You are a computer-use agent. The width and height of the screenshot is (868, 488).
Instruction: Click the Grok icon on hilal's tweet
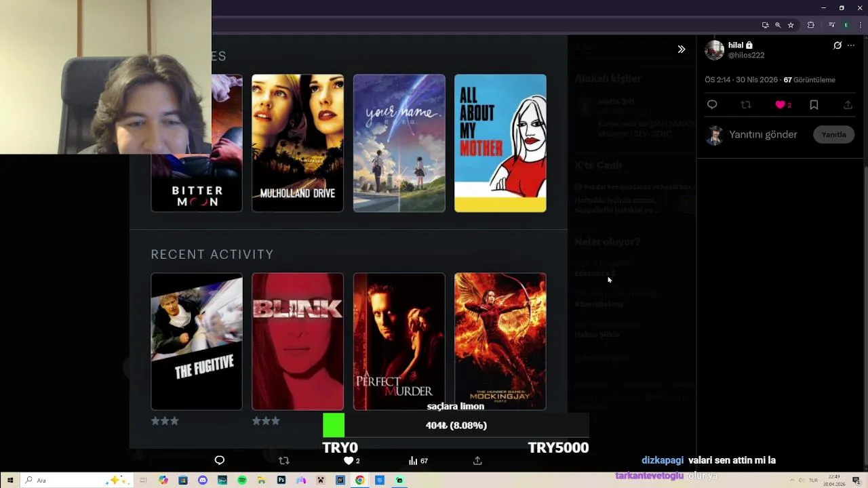coord(837,45)
